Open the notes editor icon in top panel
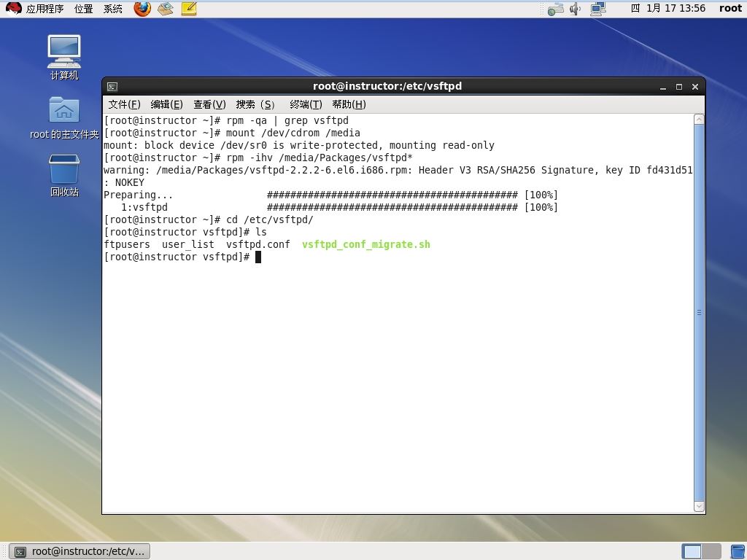 click(189, 9)
